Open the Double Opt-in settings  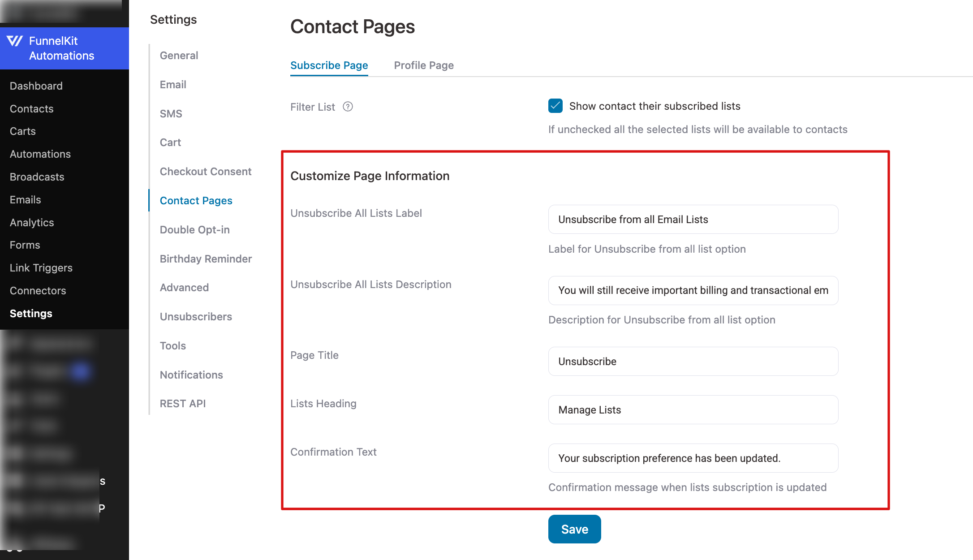(194, 229)
